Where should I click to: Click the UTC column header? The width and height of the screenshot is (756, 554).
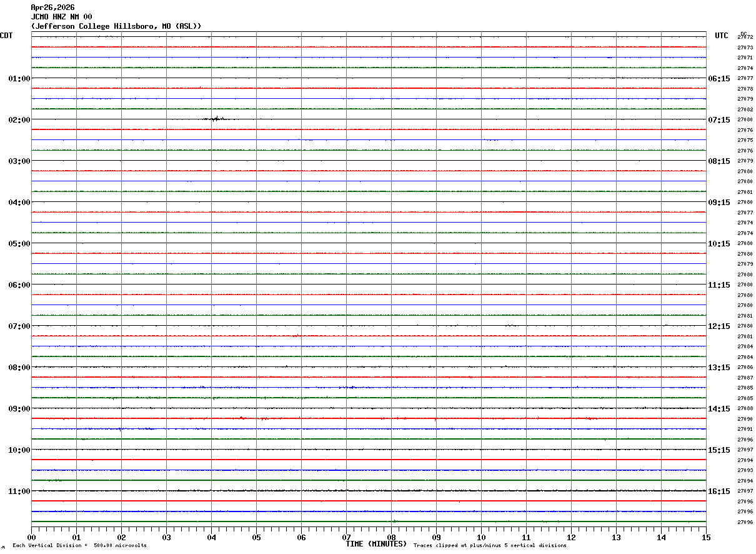[722, 36]
